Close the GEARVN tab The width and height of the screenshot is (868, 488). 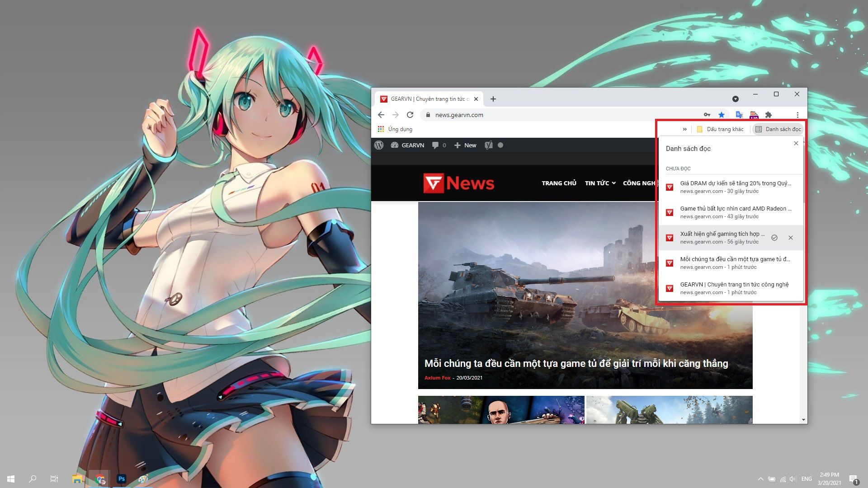[476, 99]
